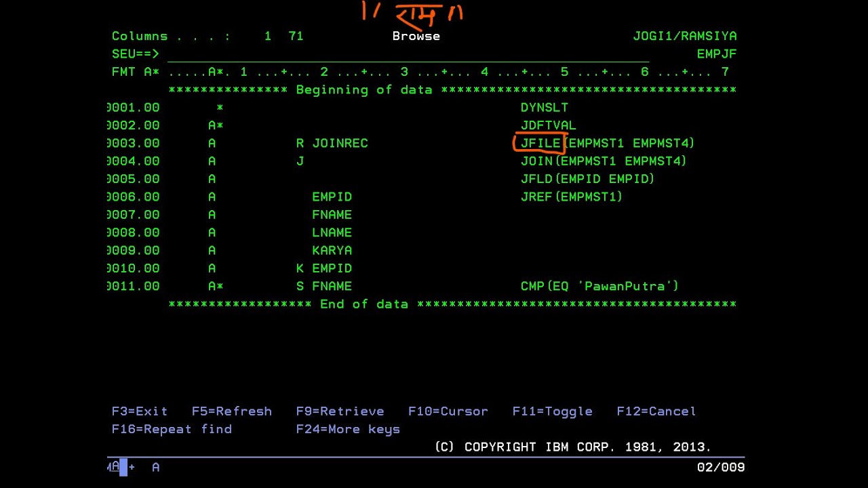This screenshot has height=488, width=868.
Task: Click F16=Repeat find function key label
Action: click(172, 429)
